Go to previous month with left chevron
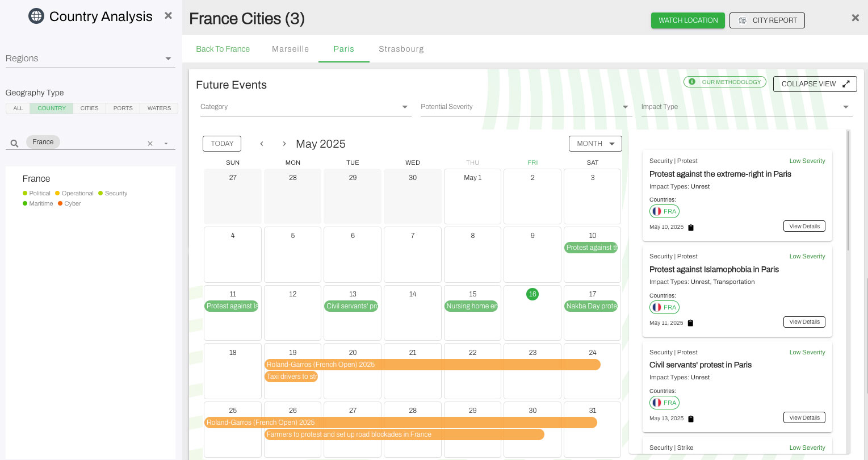Viewport: 868px width, 460px height. point(262,144)
